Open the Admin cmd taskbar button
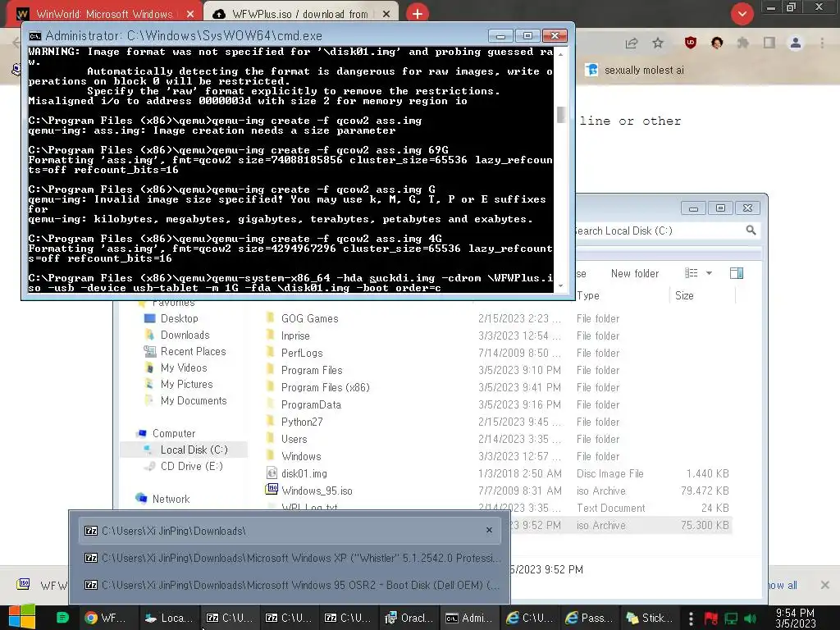 (x=469, y=618)
